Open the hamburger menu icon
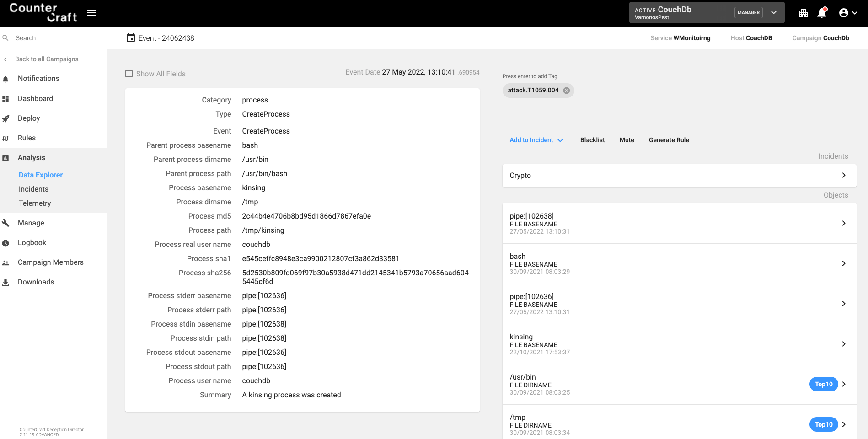This screenshot has width=868, height=439. tap(91, 13)
